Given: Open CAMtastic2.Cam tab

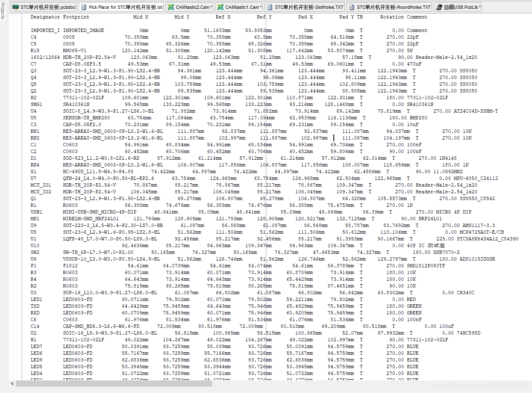Looking at the screenshot, I should pyautogui.click(x=189, y=7).
